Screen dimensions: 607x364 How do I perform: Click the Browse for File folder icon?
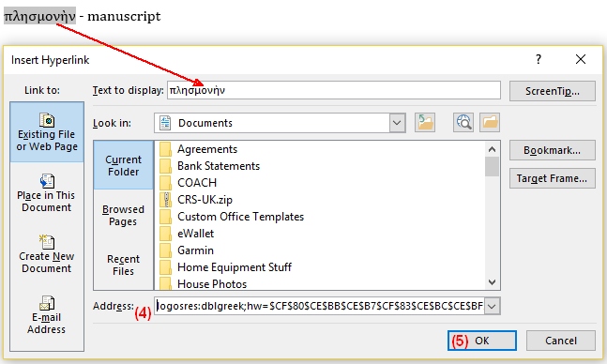[x=490, y=123]
